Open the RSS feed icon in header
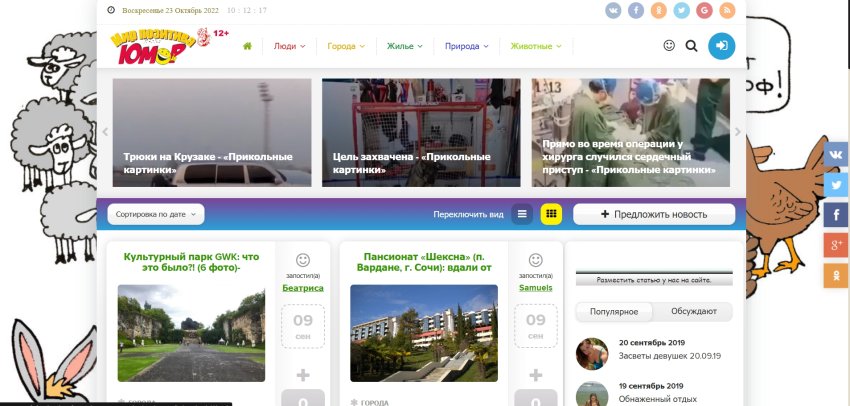The width and height of the screenshot is (850, 406). coord(727,10)
